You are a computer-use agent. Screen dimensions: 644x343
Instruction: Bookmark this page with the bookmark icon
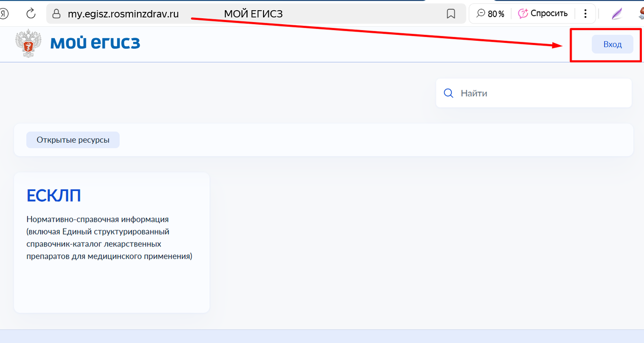coord(451,14)
